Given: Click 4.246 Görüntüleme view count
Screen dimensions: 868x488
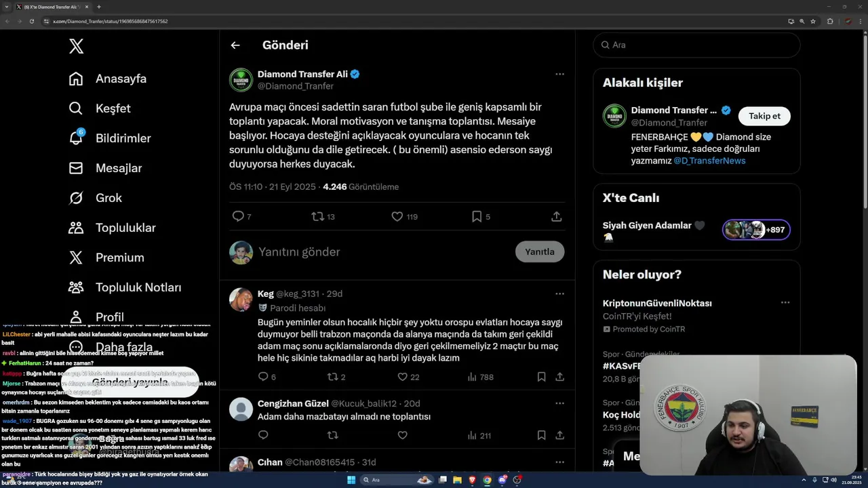Looking at the screenshot, I should (361, 186).
